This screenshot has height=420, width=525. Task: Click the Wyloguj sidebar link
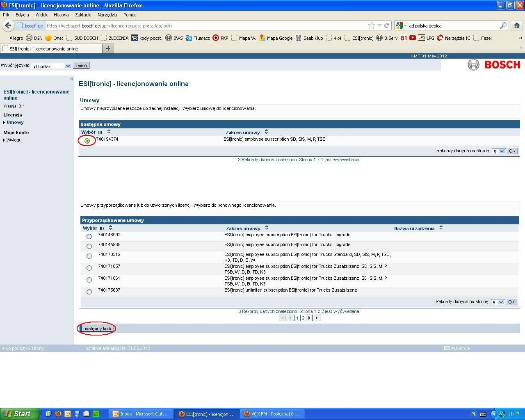[x=14, y=140]
